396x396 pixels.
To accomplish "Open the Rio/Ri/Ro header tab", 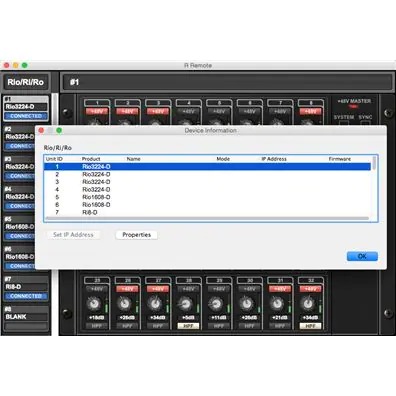I will tap(26, 82).
